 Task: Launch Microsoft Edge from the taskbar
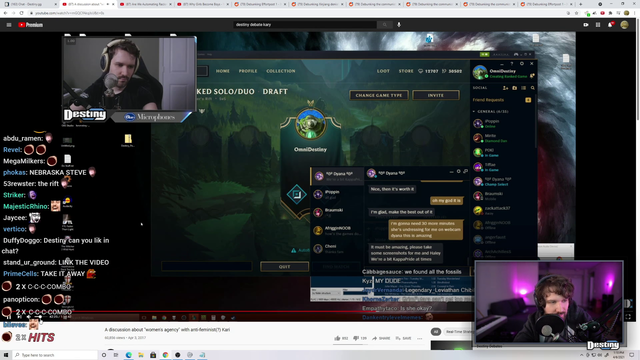point(129,355)
